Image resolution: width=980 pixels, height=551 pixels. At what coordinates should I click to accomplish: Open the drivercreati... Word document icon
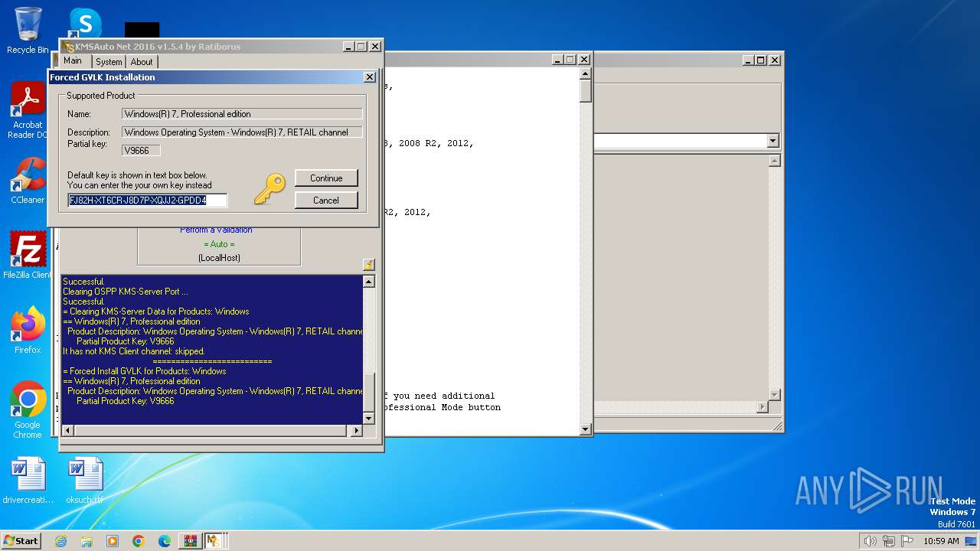(x=28, y=481)
